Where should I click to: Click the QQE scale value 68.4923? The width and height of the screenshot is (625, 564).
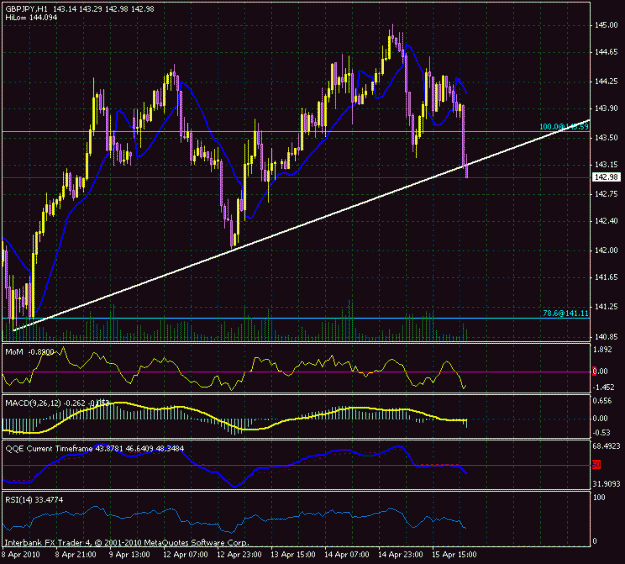606,446
